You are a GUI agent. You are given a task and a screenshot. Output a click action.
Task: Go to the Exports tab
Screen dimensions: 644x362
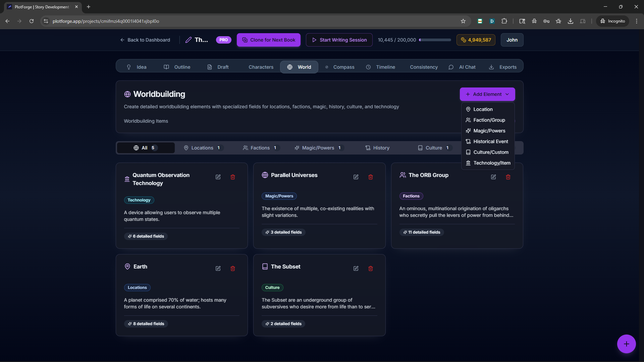pos(503,67)
